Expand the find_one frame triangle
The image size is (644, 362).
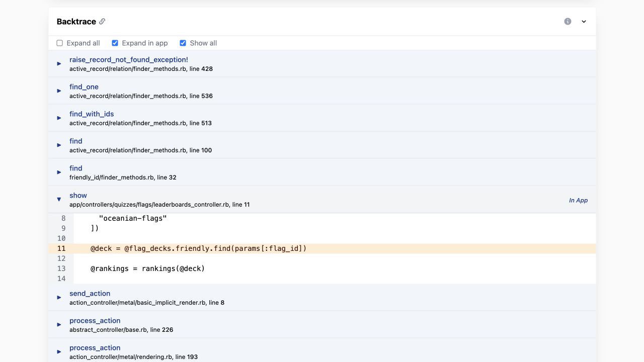(59, 91)
